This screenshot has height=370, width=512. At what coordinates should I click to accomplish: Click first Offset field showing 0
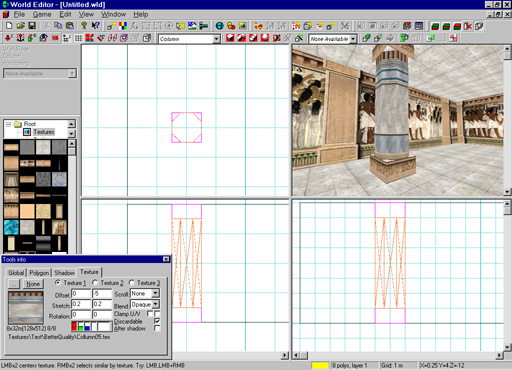81,294
